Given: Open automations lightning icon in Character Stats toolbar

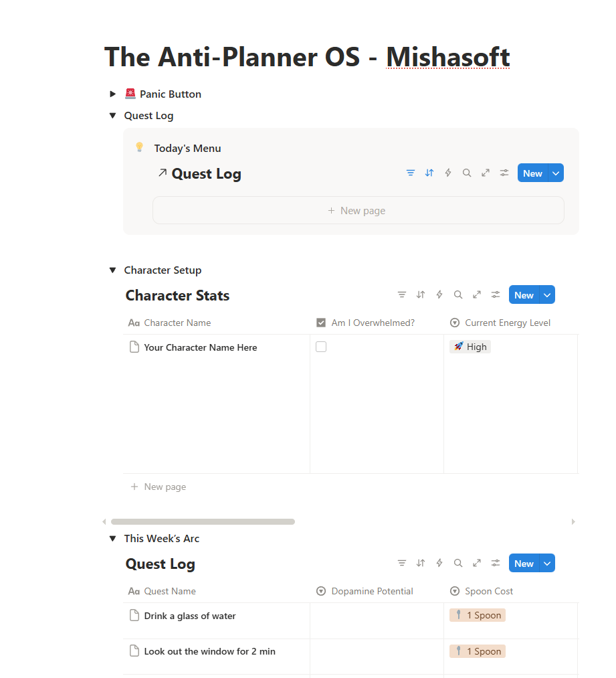Looking at the screenshot, I should click(439, 295).
